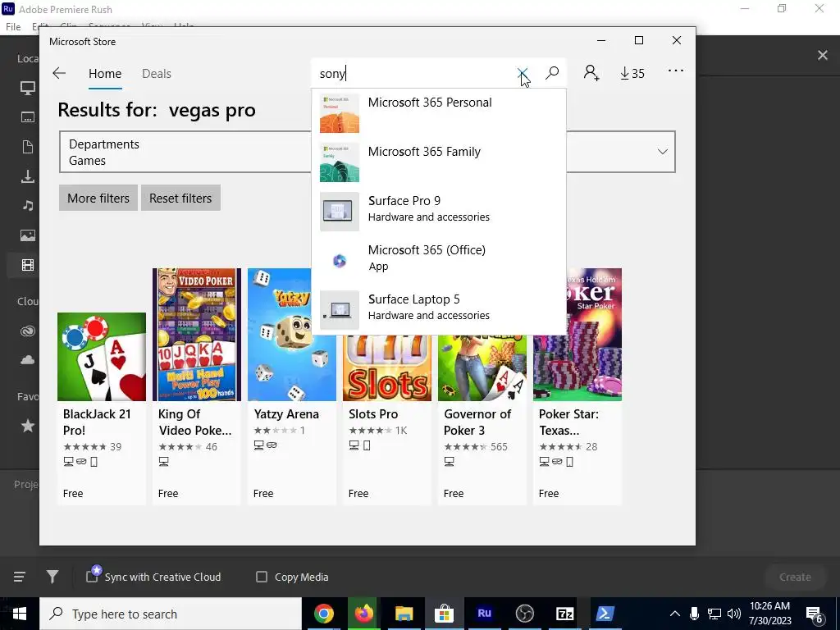Choose Surface Laptop 5 suggestion
840x630 pixels.
tap(439, 310)
